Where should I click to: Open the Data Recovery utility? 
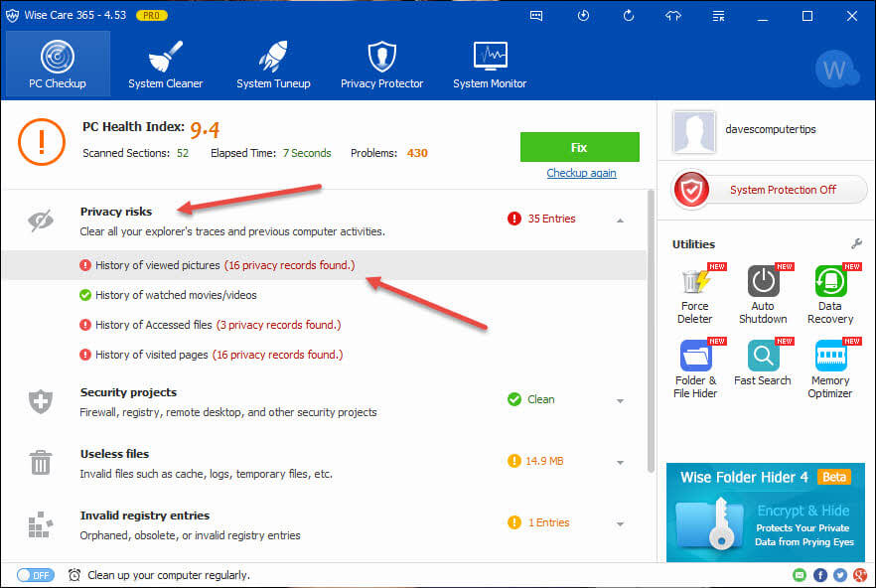[x=830, y=295]
